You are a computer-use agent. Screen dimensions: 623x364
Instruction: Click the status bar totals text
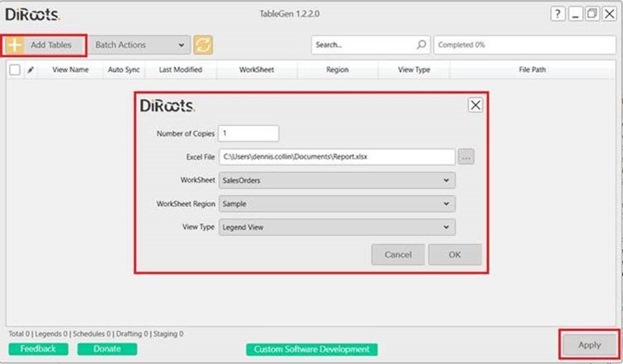[96, 334]
